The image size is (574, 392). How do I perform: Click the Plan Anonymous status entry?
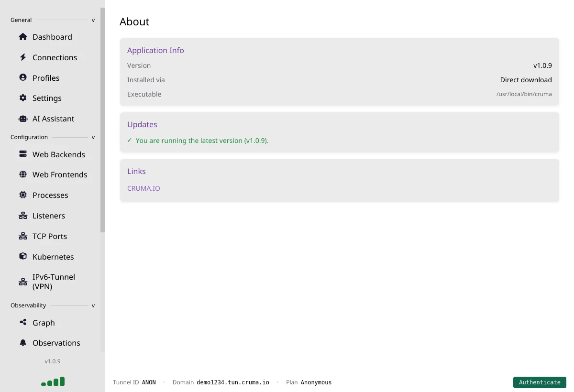click(x=309, y=382)
